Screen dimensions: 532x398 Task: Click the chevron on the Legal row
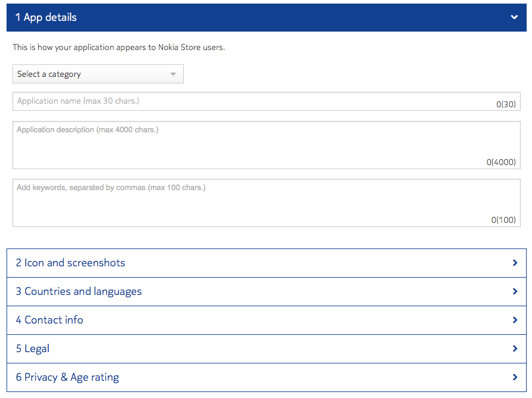[x=515, y=349]
